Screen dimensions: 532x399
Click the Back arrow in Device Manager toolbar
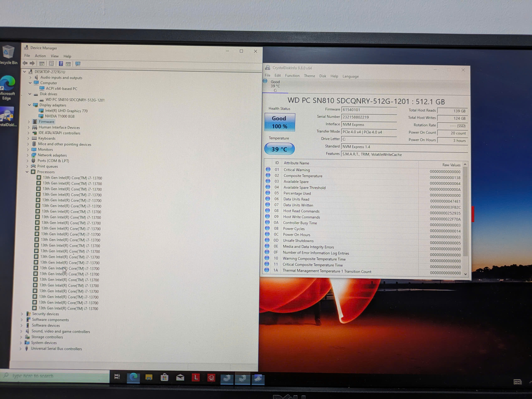25,63
